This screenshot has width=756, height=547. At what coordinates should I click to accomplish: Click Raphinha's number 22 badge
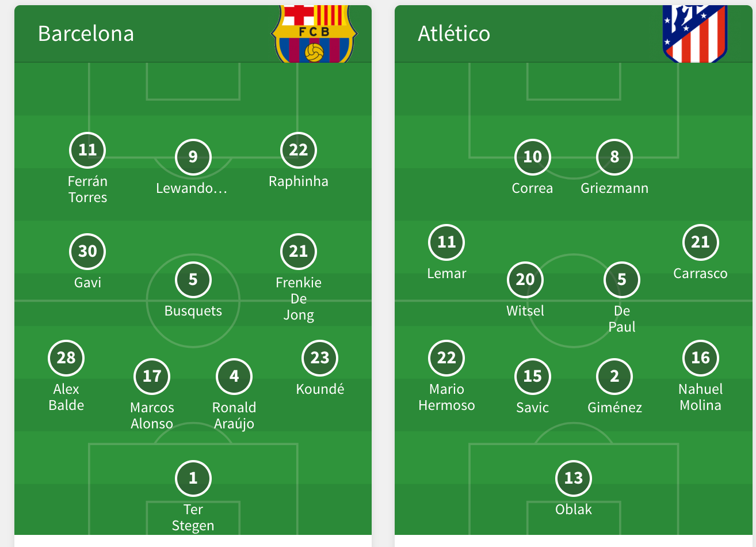(299, 150)
